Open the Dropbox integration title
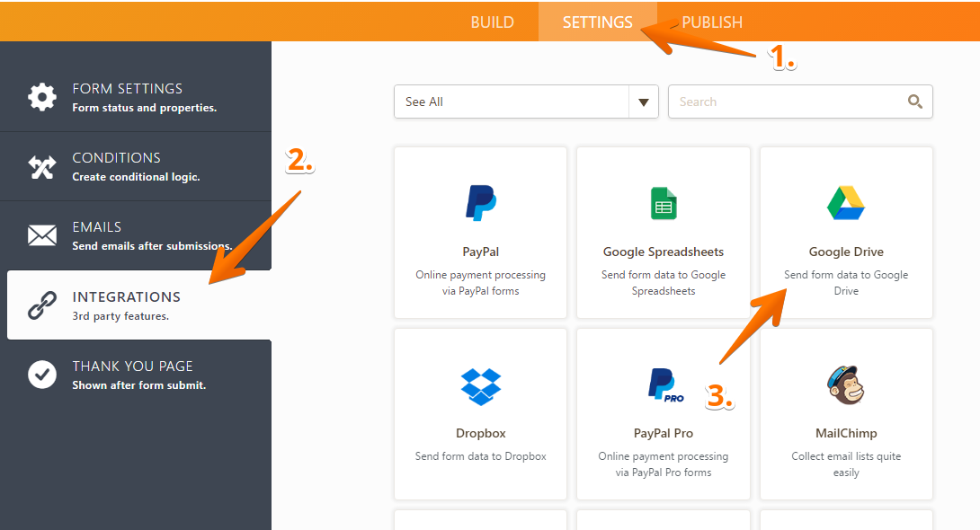 click(481, 433)
